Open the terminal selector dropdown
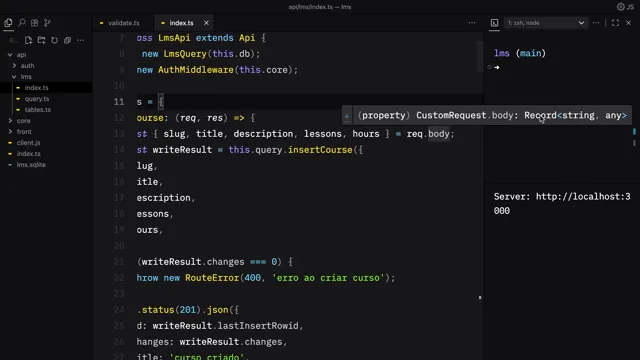 (546, 23)
